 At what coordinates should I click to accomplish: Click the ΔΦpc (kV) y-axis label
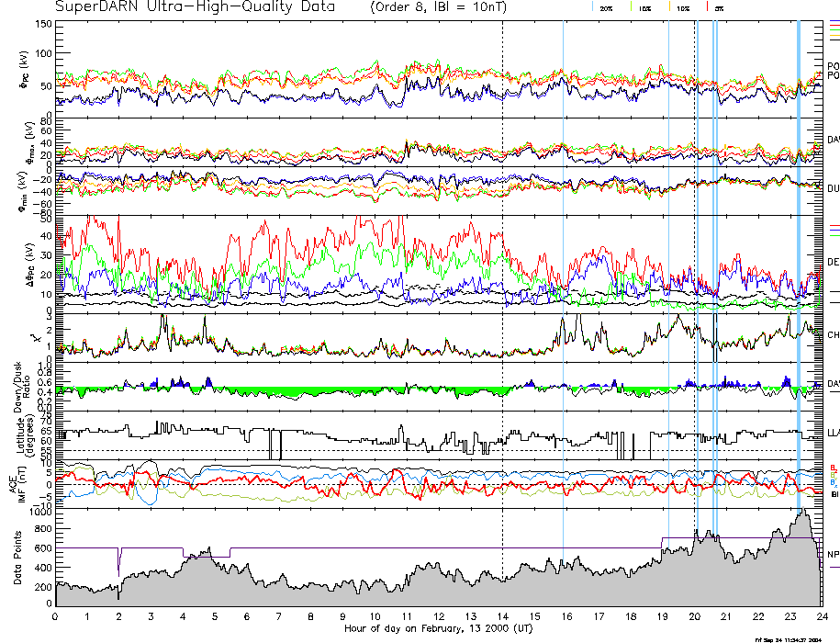tap(30, 265)
